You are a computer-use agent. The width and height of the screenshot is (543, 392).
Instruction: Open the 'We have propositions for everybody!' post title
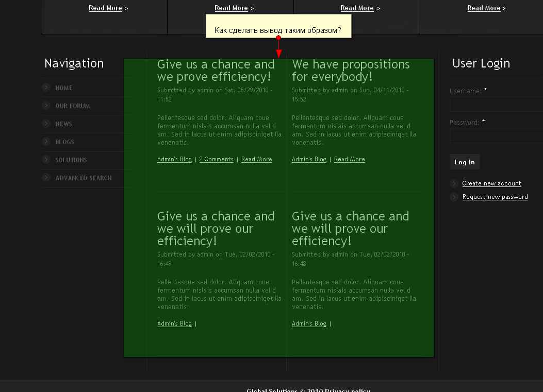tap(351, 71)
